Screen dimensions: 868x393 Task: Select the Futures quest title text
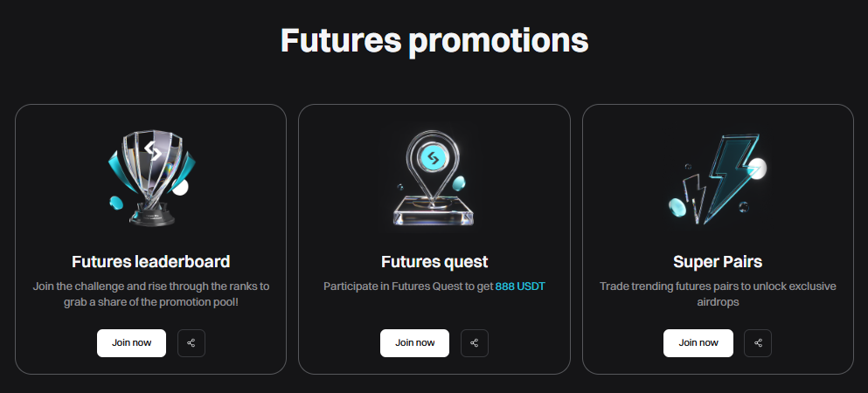tap(434, 261)
